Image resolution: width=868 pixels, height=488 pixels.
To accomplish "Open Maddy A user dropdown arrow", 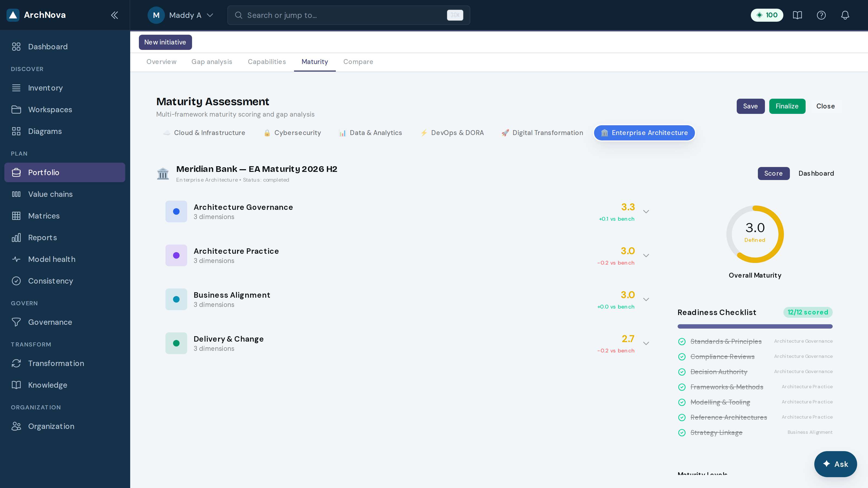I will tap(210, 15).
